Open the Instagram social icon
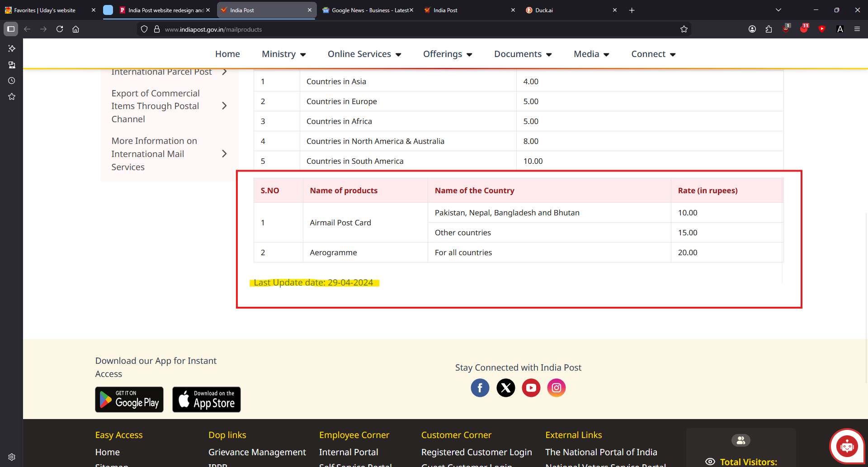 (556, 388)
